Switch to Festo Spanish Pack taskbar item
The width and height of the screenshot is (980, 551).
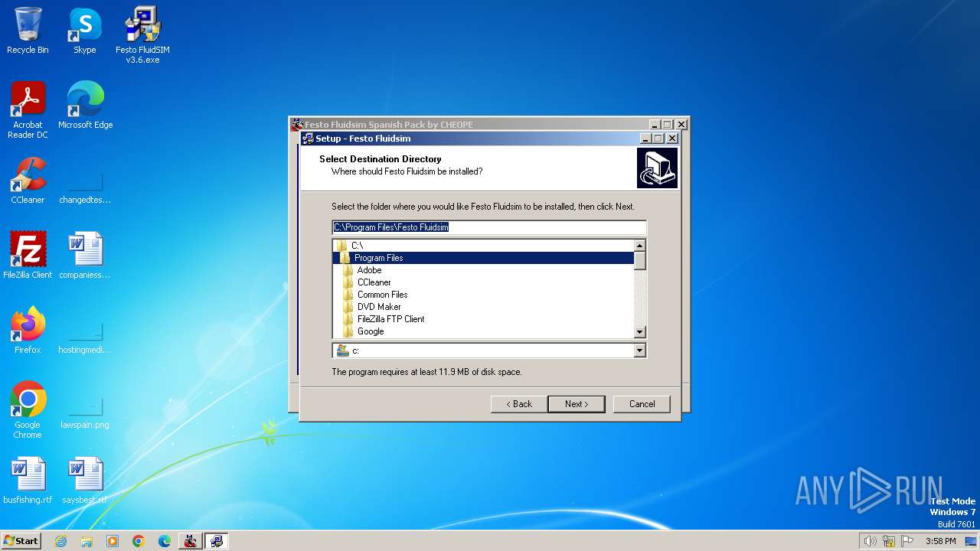point(190,541)
